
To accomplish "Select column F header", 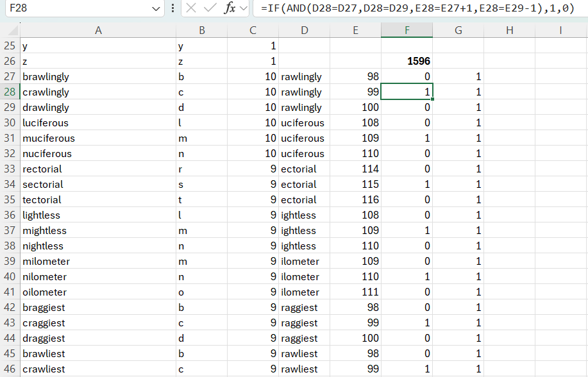I will click(x=407, y=30).
